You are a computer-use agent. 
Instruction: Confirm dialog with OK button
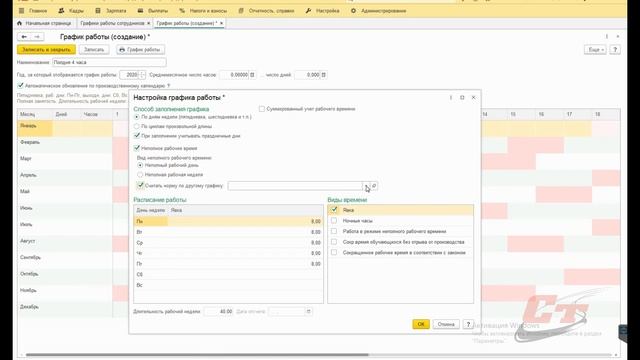click(421, 324)
